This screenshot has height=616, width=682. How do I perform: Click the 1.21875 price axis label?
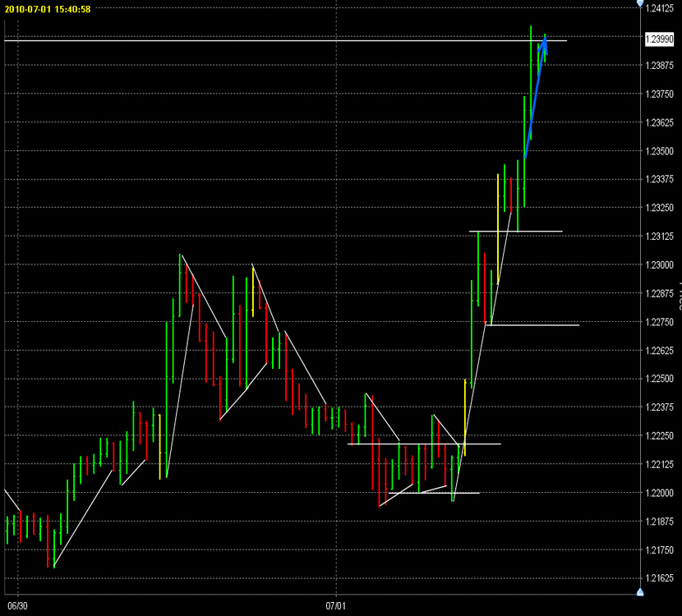tap(659, 522)
